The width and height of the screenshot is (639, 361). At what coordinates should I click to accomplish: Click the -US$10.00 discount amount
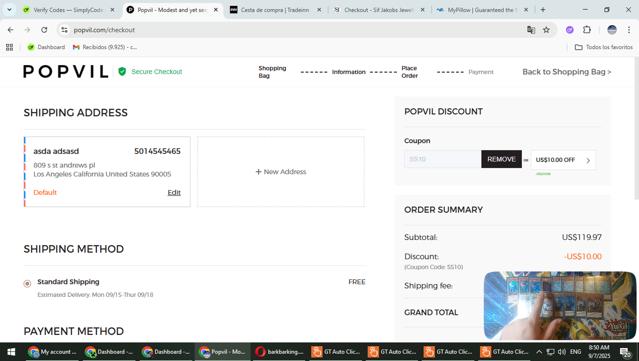tap(583, 256)
